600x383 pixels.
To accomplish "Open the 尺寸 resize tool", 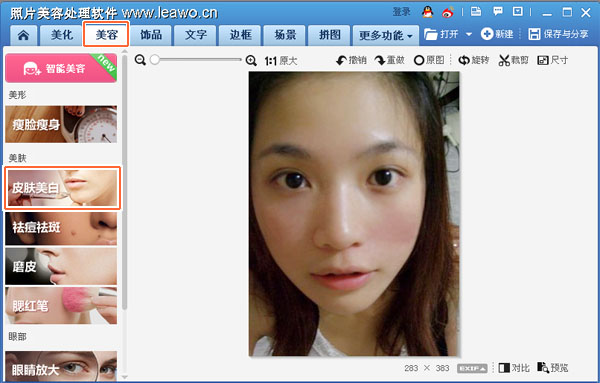I will (553, 60).
